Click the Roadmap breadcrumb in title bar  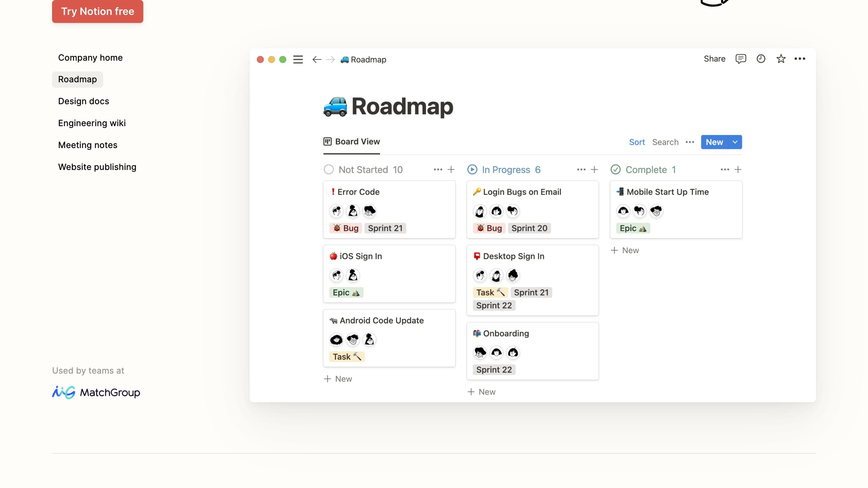(363, 59)
